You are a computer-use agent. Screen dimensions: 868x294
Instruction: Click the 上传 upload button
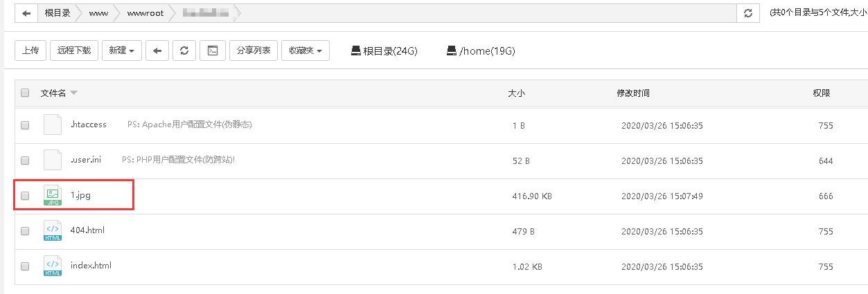30,50
